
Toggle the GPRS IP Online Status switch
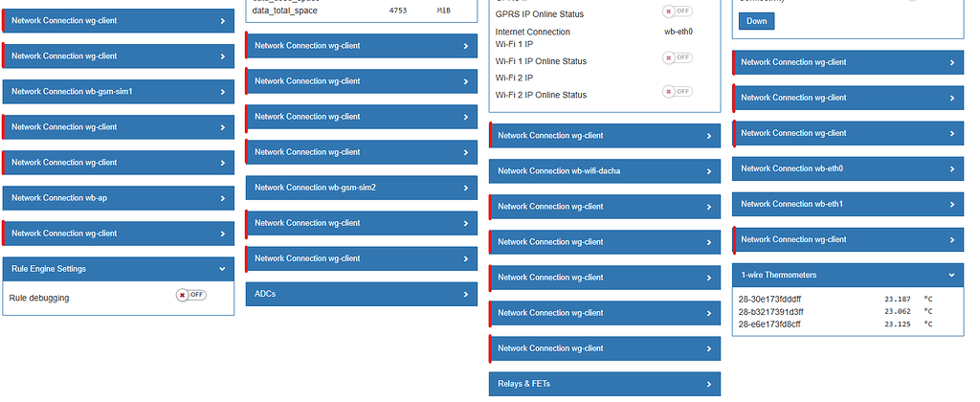(678, 11)
